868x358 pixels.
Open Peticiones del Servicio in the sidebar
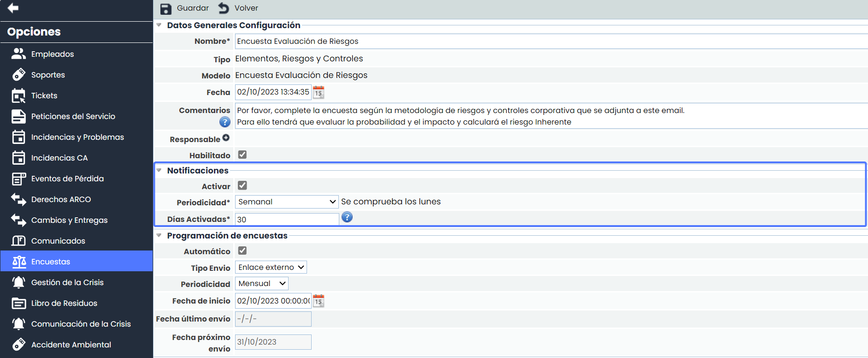pos(73,116)
